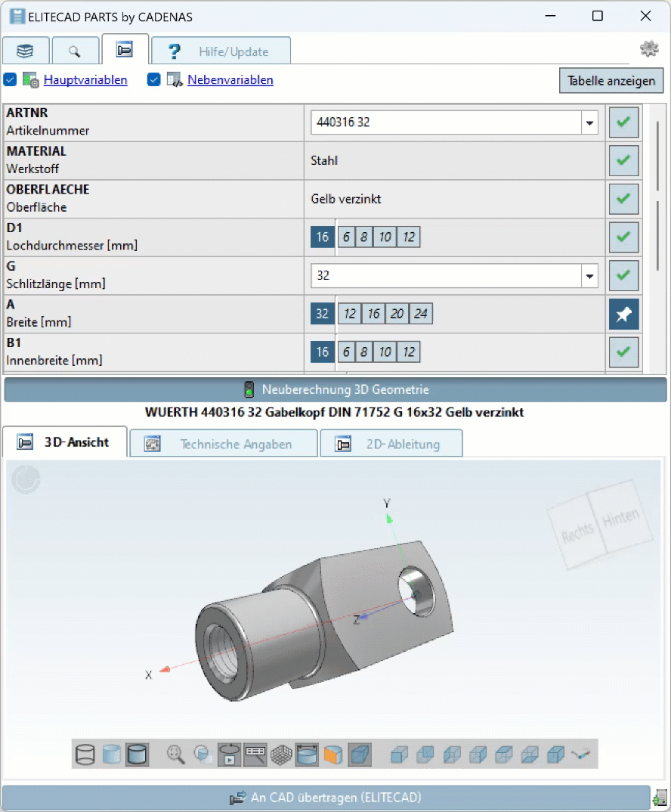Select value 24 for A Breite
The image size is (671, 812).
(421, 313)
